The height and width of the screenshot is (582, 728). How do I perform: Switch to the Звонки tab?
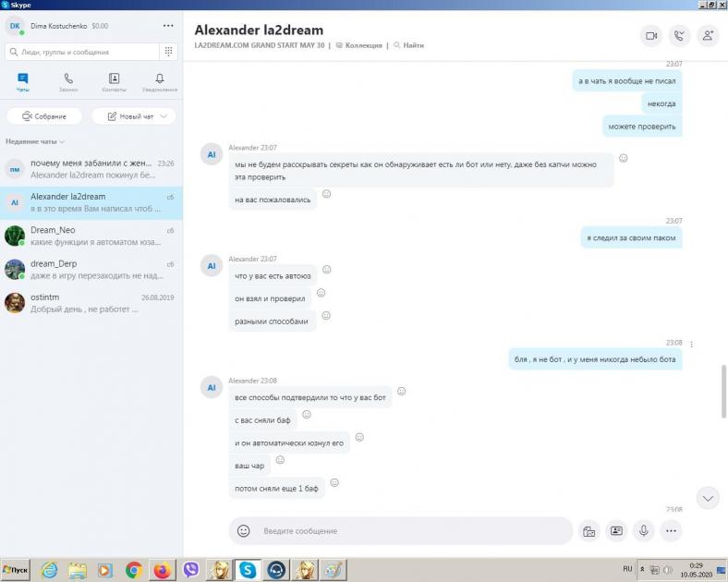68,82
